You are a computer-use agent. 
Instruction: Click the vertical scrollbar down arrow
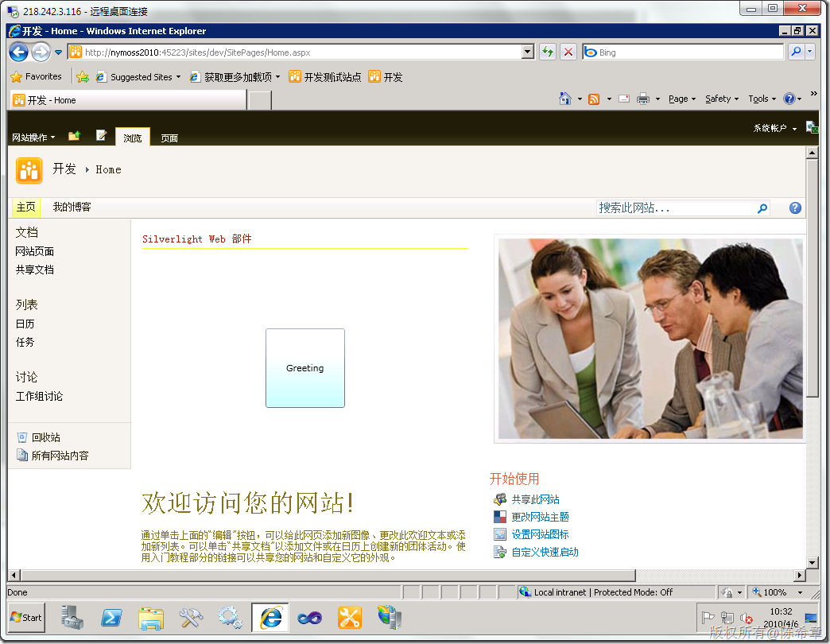click(812, 563)
